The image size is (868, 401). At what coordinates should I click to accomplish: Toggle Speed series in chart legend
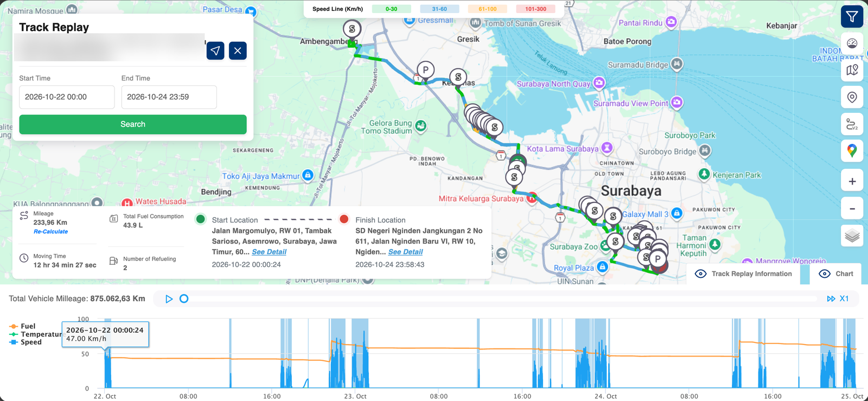[x=25, y=342]
